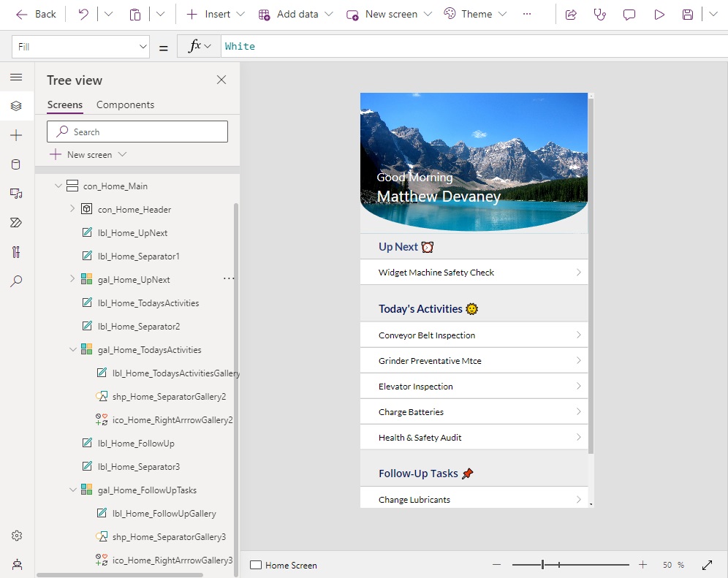Image resolution: width=728 pixels, height=578 pixels.
Task: Select lbl_Home_TodaysActivities in tree
Action: coord(148,303)
